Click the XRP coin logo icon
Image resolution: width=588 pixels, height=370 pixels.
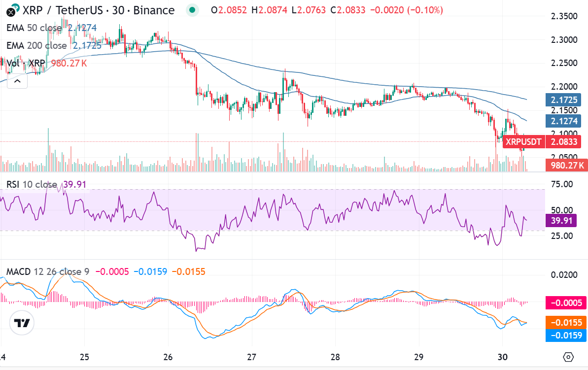[11, 12]
